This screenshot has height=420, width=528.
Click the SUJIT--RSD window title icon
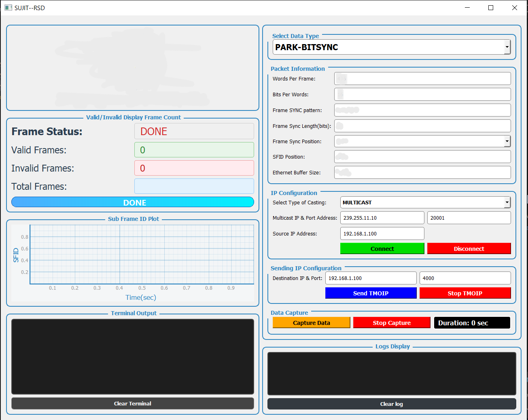[x=8, y=8]
